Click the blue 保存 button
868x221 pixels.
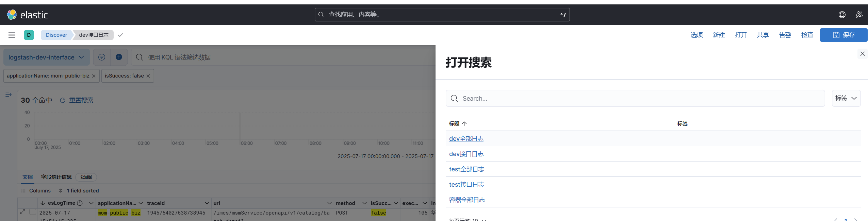coord(843,35)
